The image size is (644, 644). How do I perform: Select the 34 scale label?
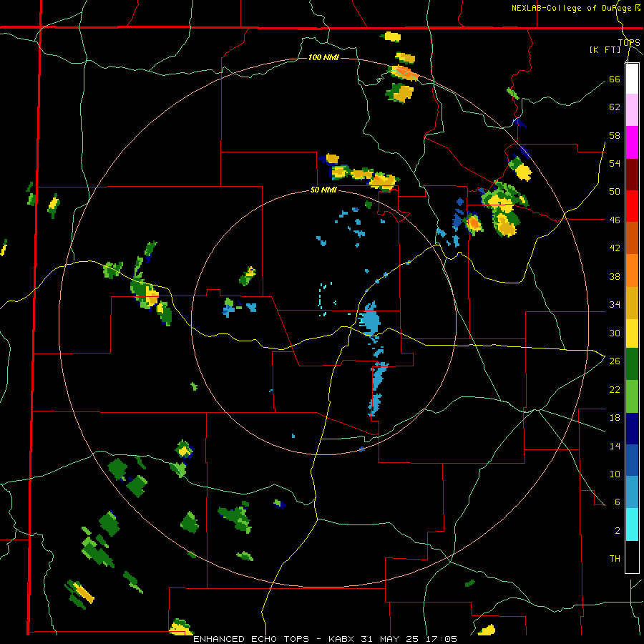(x=615, y=305)
